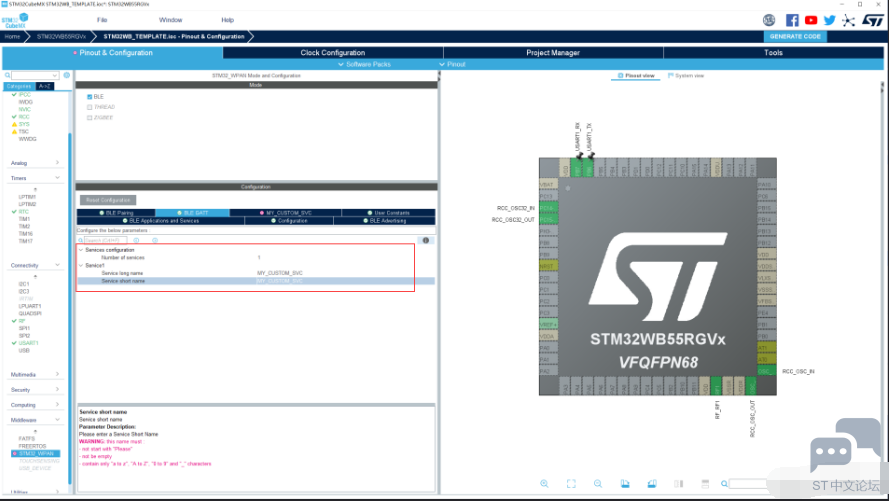The width and height of the screenshot is (889, 501).
Task: Collapse the Services configuration tree node
Action: click(x=81, y=250)
